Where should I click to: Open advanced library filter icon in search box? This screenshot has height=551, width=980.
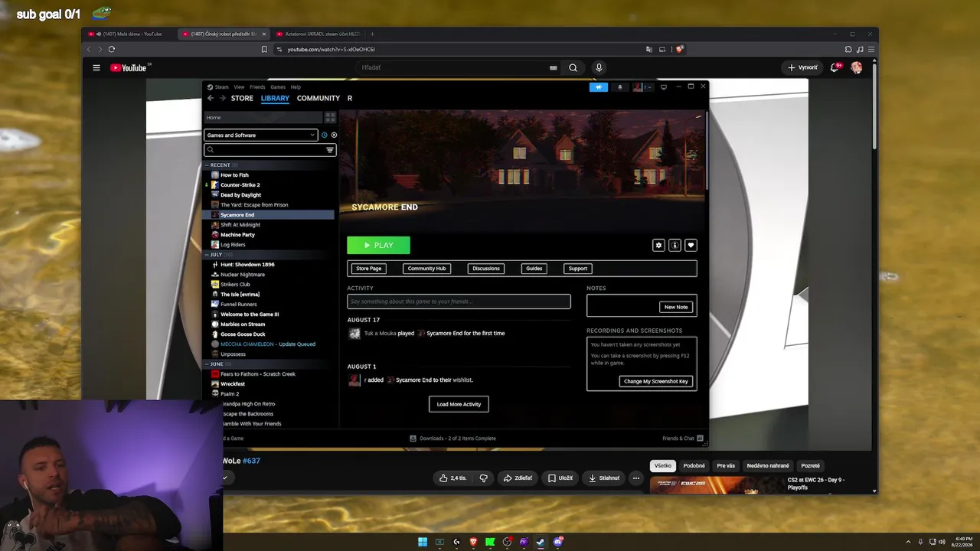(330, 150)
